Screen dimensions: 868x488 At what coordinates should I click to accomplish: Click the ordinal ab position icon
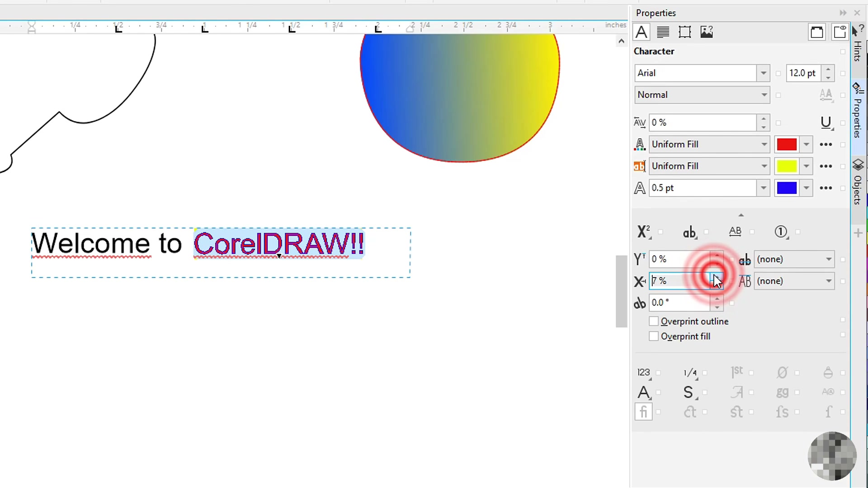pos(689,232)
